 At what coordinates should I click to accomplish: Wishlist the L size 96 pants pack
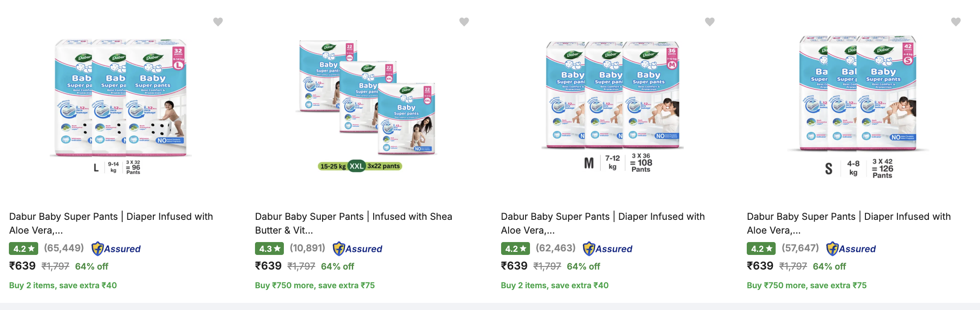[218, 22]
